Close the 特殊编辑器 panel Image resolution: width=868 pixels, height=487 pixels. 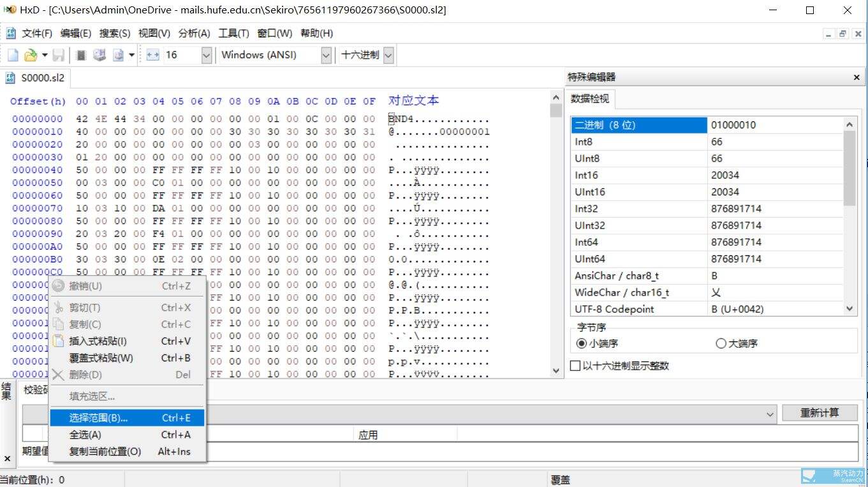click(x=857, y=77)
